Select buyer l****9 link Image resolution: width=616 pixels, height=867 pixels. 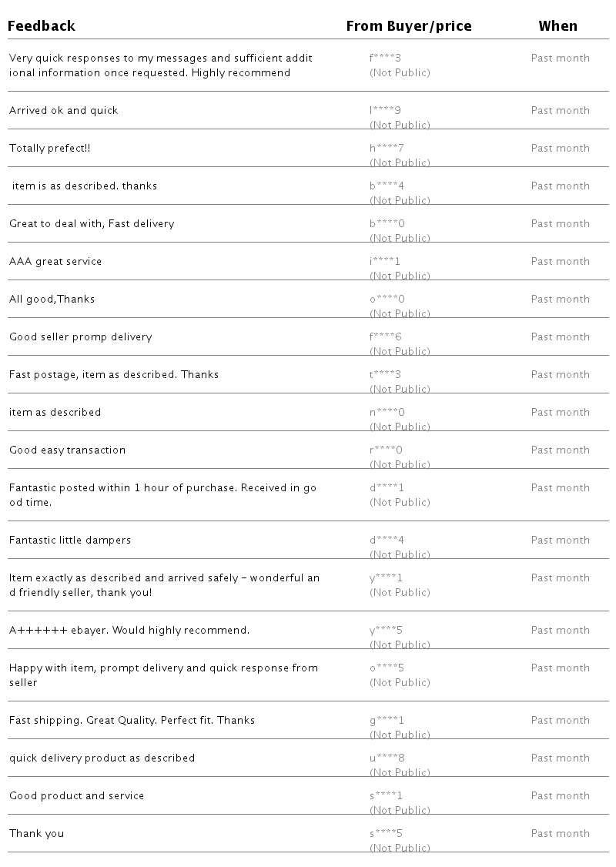(385, 110)
